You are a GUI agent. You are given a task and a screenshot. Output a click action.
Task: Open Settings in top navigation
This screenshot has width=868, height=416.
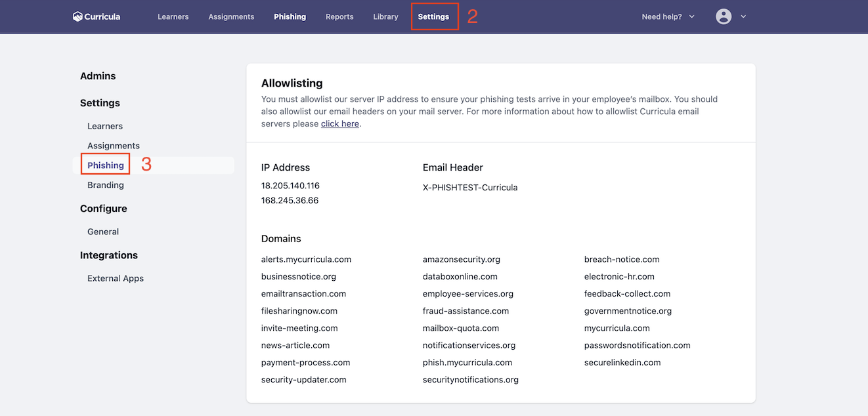click(434, 17)
